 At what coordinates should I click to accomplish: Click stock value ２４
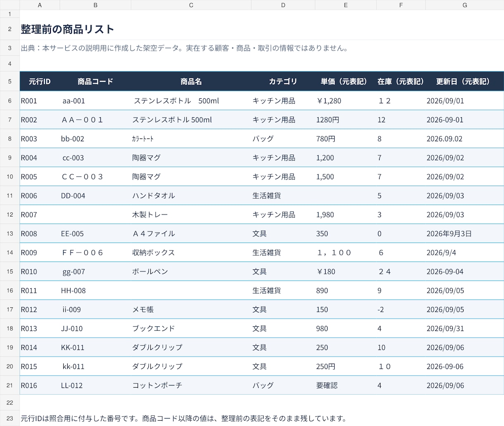click(401, 271)
